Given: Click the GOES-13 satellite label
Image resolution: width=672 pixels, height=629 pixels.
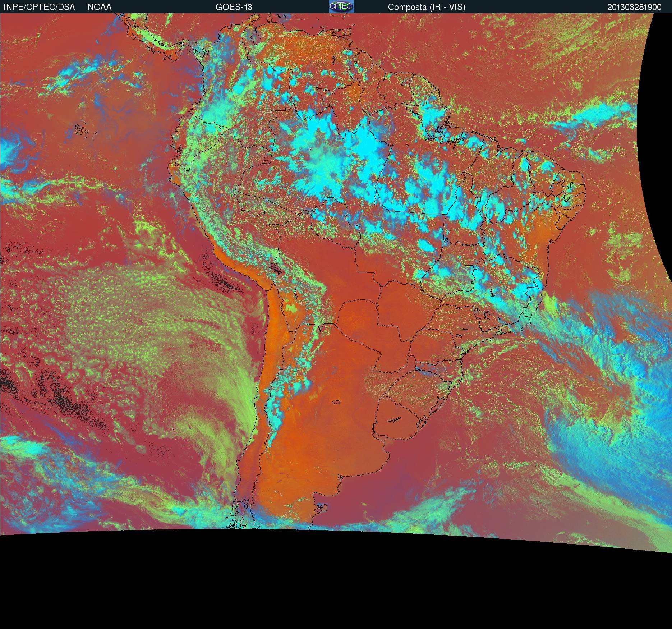Looking at the screenshot, I should [234, 7].
